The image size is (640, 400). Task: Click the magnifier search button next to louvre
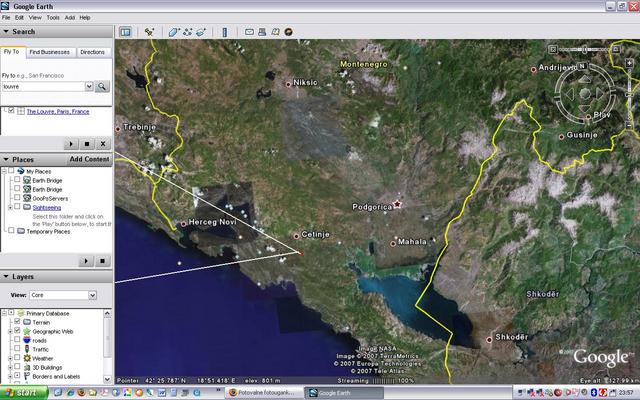point(102,87)
